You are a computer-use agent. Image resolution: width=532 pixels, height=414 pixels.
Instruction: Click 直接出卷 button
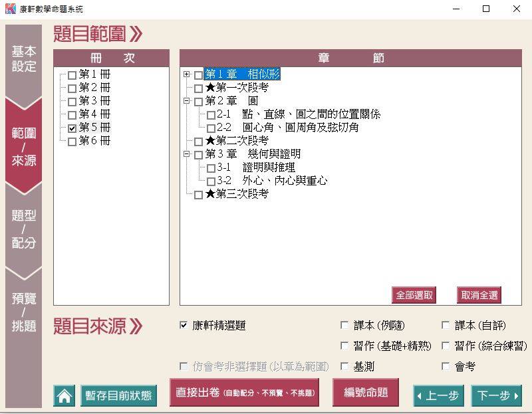tap(244, 393)
